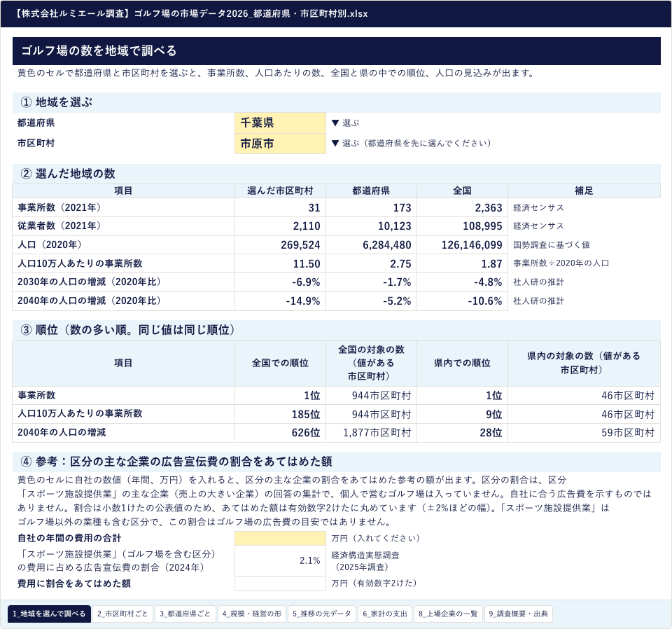
Task: Click the ▼ 選ぶ arrow beside 千葉県
Action: pyautogui.click(x=345, y=123)
